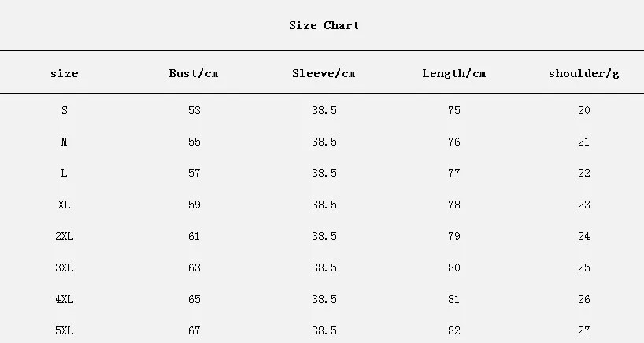The width and height of the screenshot is (644, 343).
Task: Select length value 75 in S row
Action: (453, 110)
